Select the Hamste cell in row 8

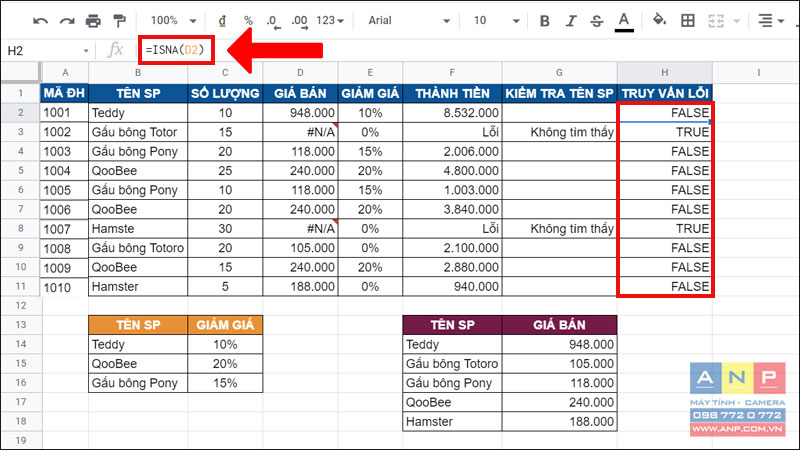(x=138, y=229)
